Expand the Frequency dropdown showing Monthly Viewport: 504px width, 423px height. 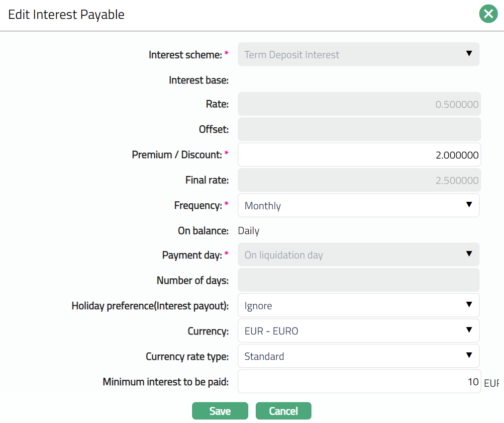click(358, 205)
